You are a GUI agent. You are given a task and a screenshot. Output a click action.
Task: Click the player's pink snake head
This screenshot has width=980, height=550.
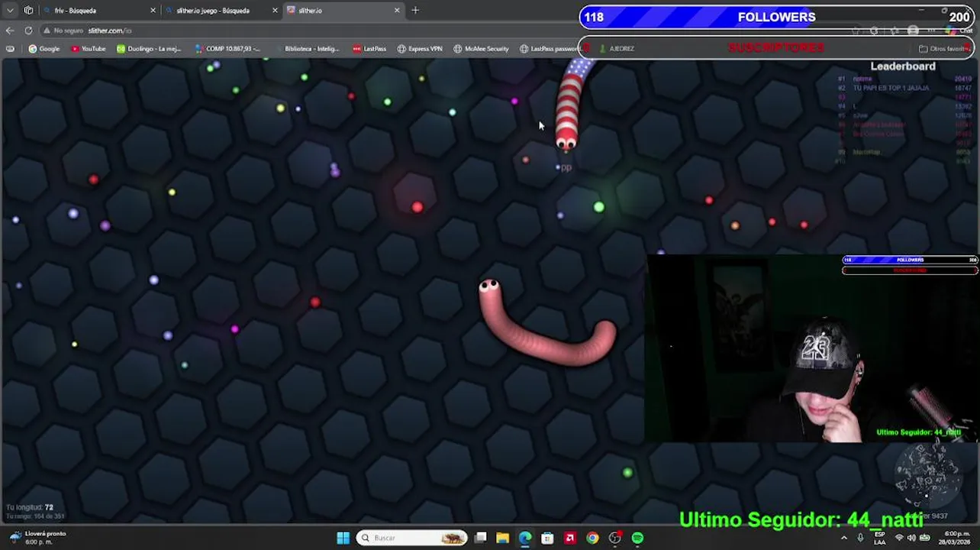(x=489, y=287)
